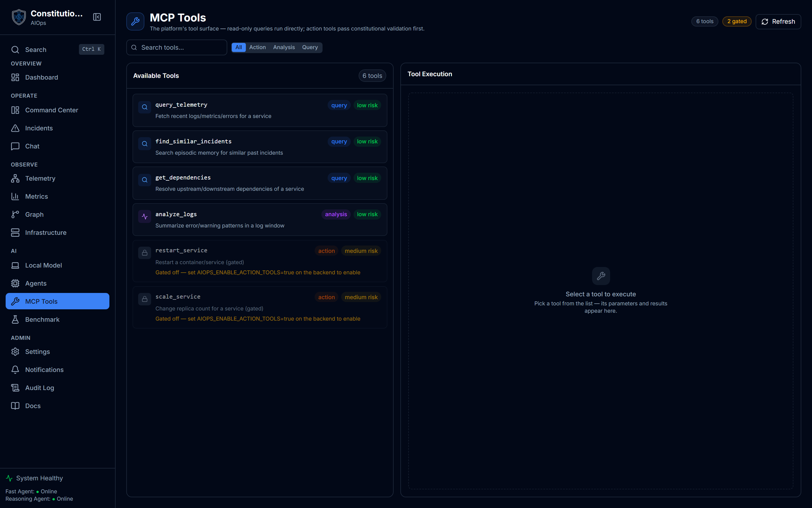Open the Notifications page

tap(58, 370)
